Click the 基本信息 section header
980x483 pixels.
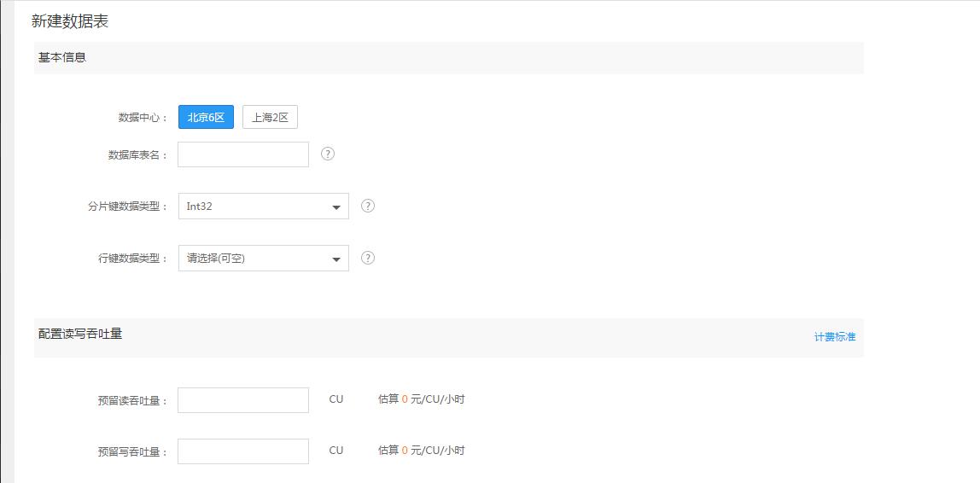[61, 57]
